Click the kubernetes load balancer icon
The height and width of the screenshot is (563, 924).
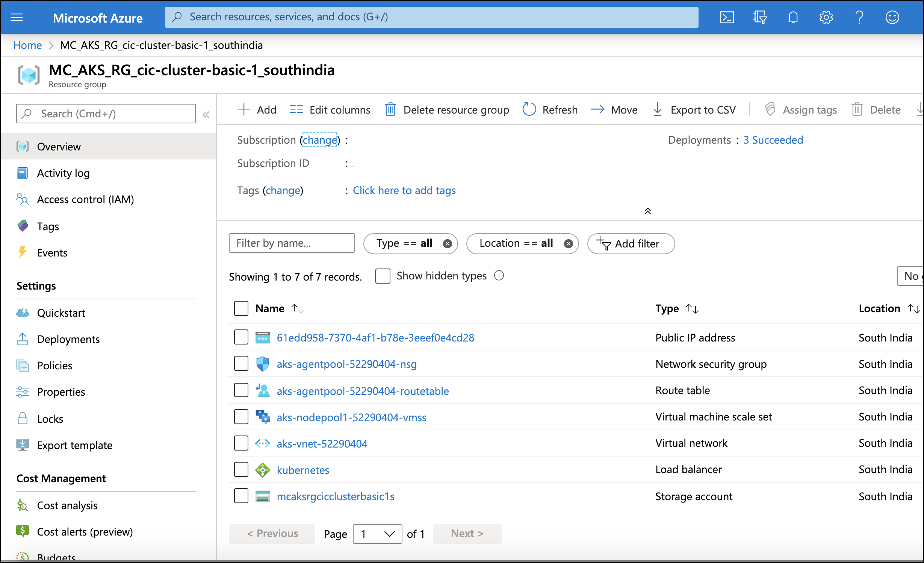263,470
